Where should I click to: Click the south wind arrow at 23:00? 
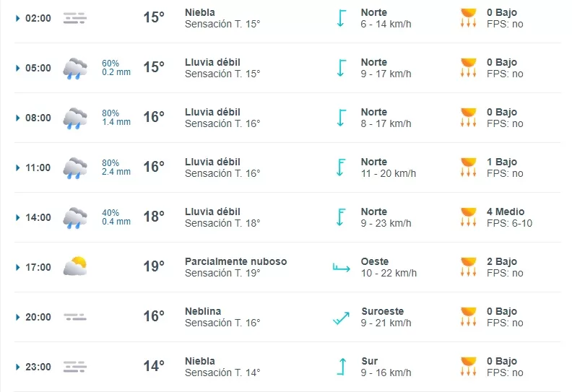(x=341, y=367)
